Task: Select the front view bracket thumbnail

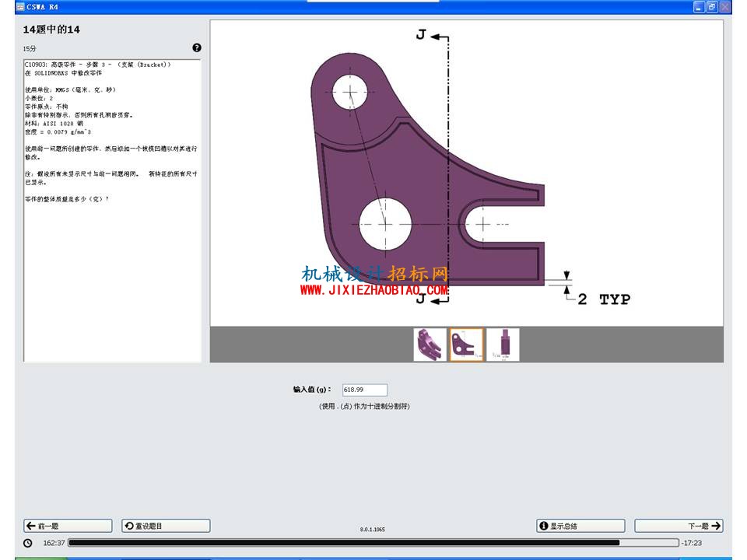Action: pos(466,345)
